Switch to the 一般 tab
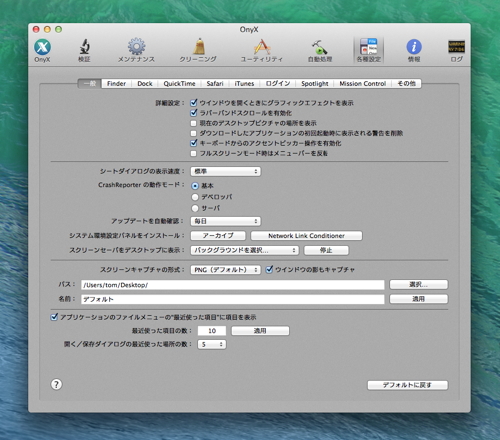 90,83
